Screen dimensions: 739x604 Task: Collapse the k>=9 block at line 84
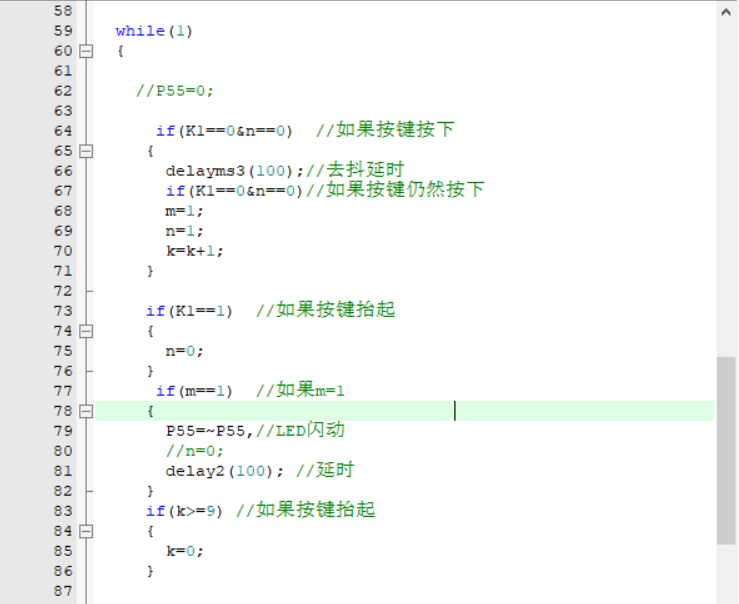pos(86,532)
